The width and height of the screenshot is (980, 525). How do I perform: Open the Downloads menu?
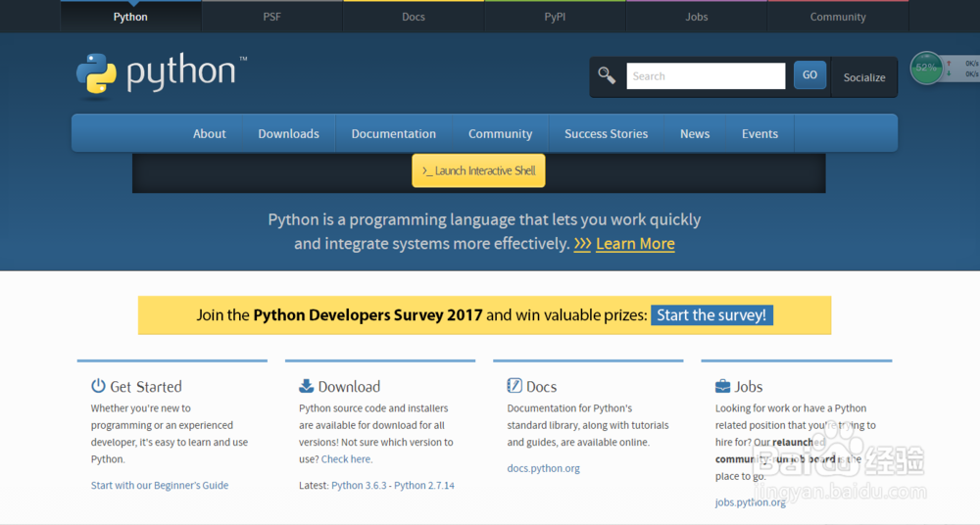tap(289, 134)
